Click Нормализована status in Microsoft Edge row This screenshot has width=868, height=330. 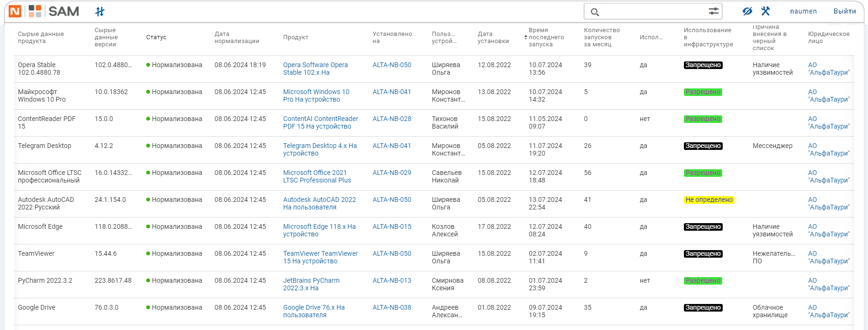pos(174,226)
